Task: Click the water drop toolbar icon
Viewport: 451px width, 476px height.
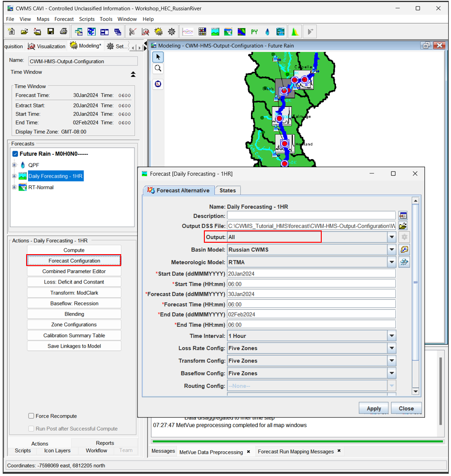Action: tap(267, 32)
